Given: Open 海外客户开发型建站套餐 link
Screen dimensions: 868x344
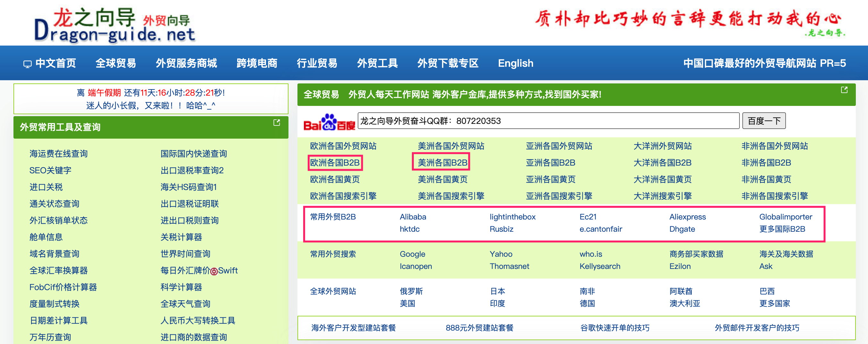Looking at the screenshot, I should tap(353, 328).
